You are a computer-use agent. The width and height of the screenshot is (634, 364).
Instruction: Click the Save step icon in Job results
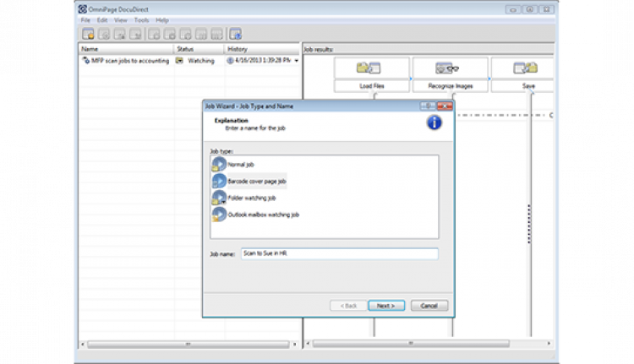click(x=525, y=68)
